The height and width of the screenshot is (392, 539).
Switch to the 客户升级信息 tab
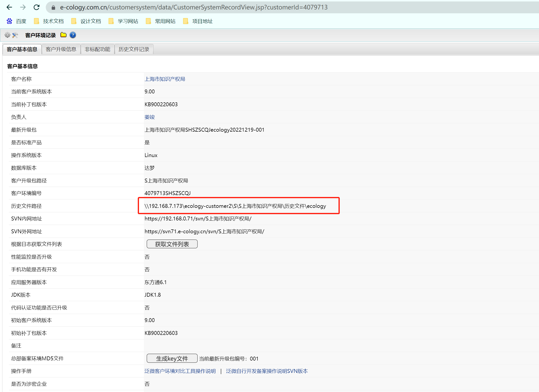(x=61, y=49)
